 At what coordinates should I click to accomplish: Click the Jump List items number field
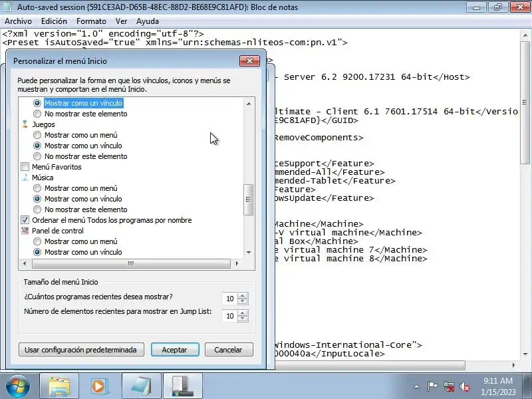click(229, 316)
